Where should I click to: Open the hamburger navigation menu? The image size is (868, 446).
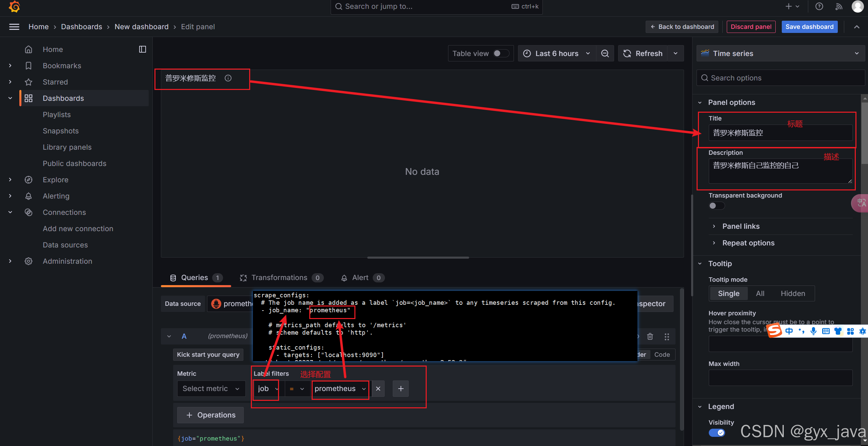coord(14,27)
